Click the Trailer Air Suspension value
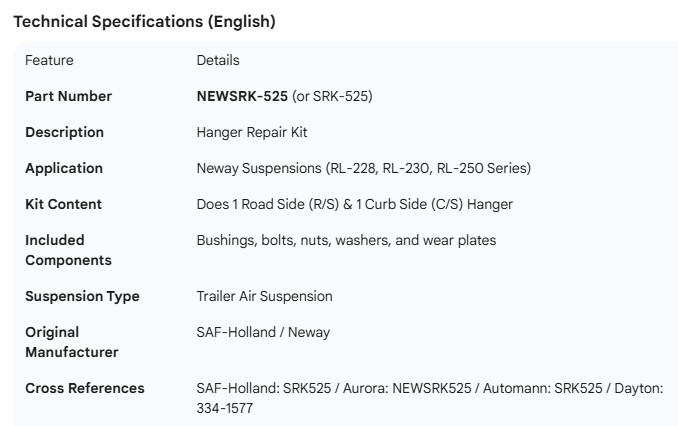Screen dimensions: 678x426 264,296
